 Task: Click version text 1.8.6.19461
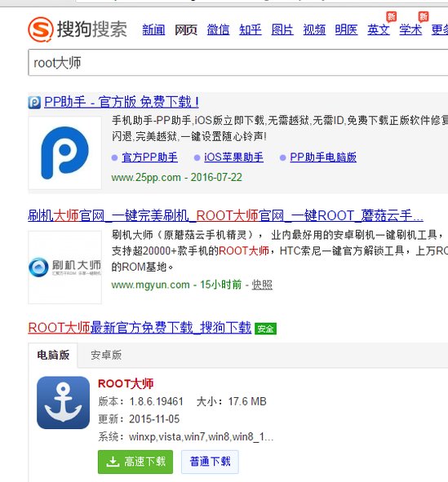tap(156, 401)
